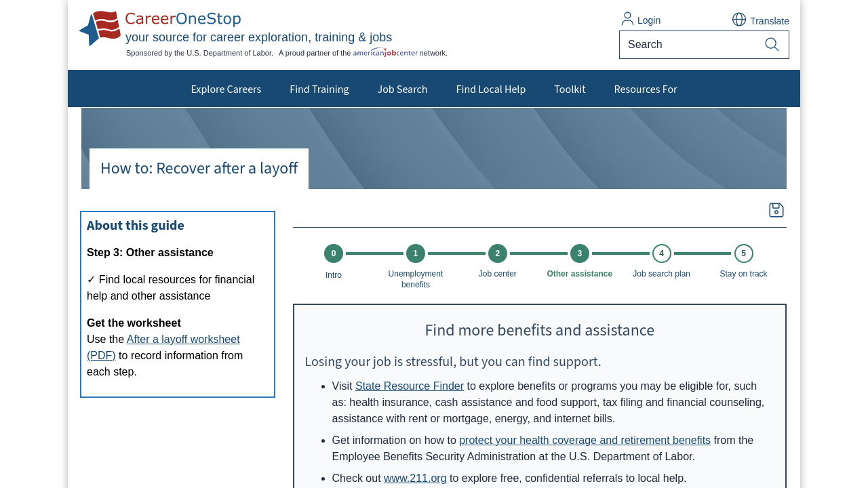
Task: Click the save guide disk icon
Action: coord(776,210)
